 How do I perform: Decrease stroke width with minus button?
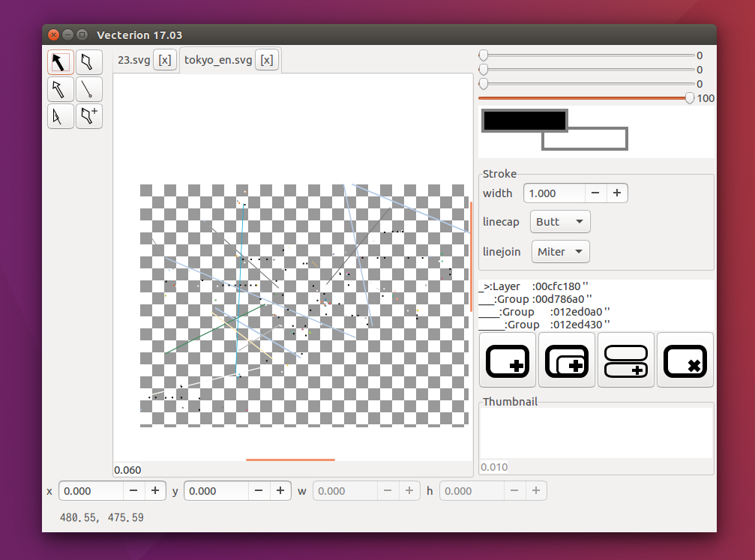[595, 193]
